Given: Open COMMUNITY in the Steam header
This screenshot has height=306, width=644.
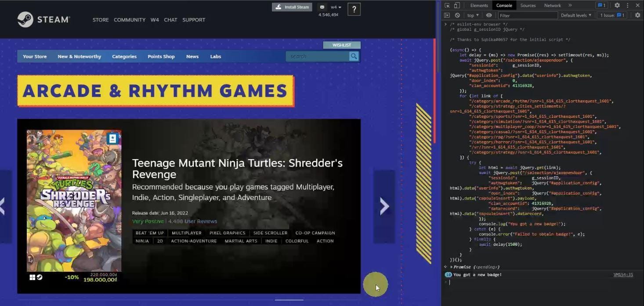Looking at the screenshot, I should [130, 20].
